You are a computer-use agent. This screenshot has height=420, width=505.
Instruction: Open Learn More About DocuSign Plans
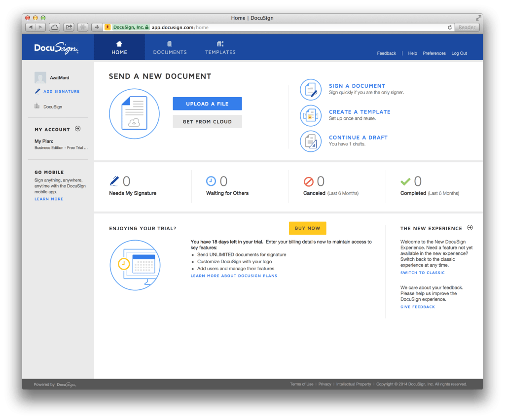pyautogui.click(x=234, y=276)
